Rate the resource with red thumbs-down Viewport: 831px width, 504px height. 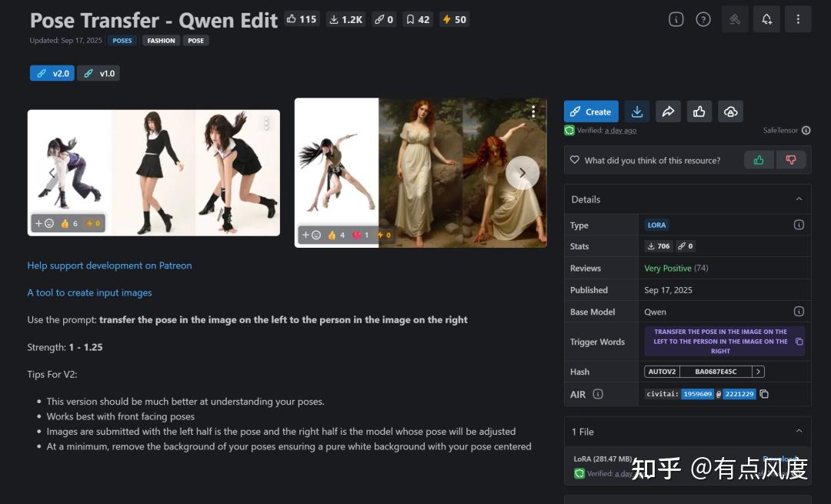[790, 160]
